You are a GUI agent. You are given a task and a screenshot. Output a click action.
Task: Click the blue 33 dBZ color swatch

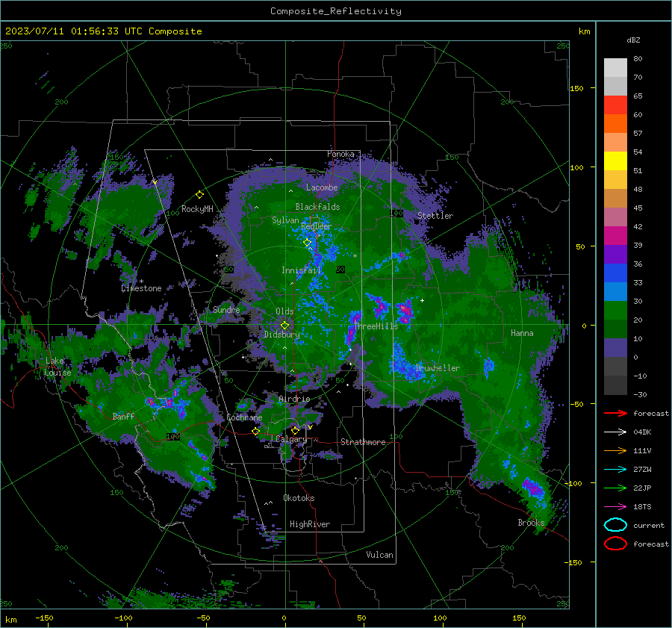pos(615,273)
